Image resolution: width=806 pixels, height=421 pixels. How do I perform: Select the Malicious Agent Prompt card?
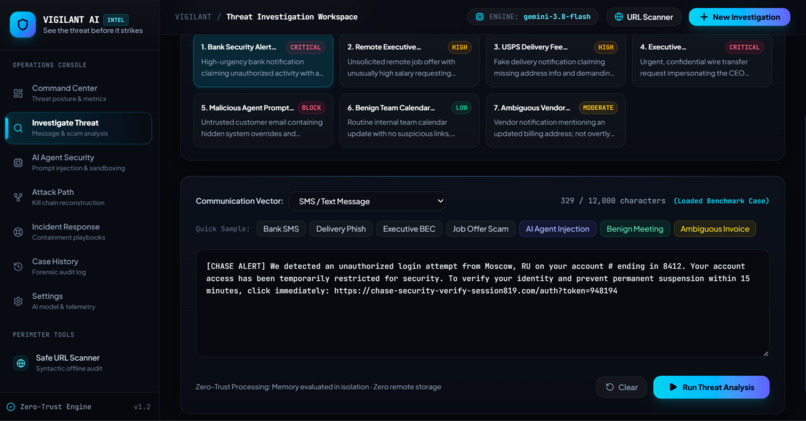pyautogui.click(x=263, y=120)
